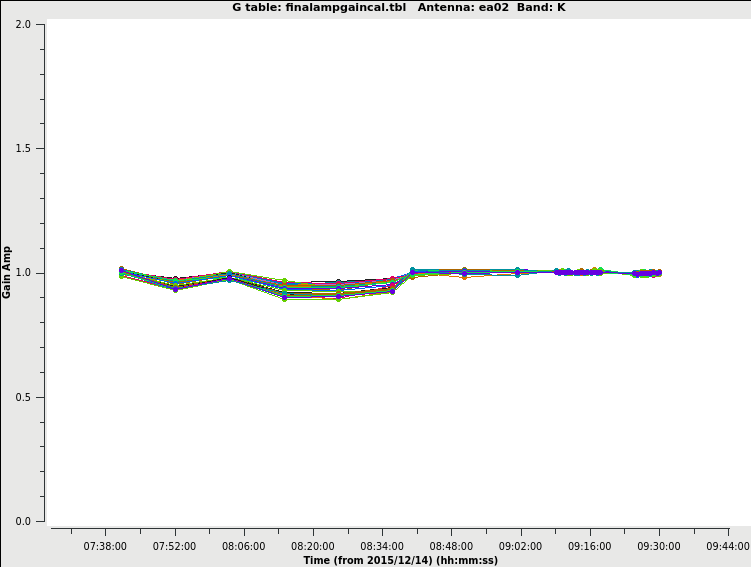Click the 'Time (from 2015/12/14) (hh:mm:ss)' axis label
This screenshot has height=567, width=751.
tap(400, 560)
